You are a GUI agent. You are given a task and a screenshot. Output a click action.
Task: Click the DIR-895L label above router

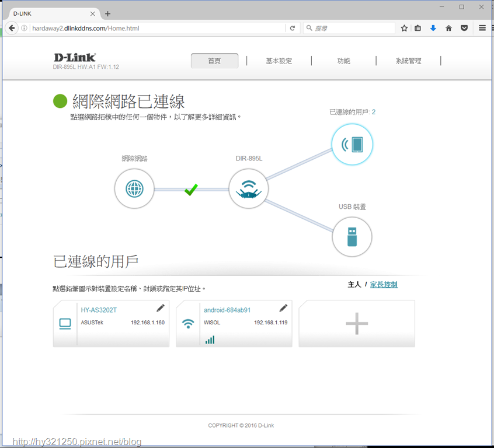249,158
